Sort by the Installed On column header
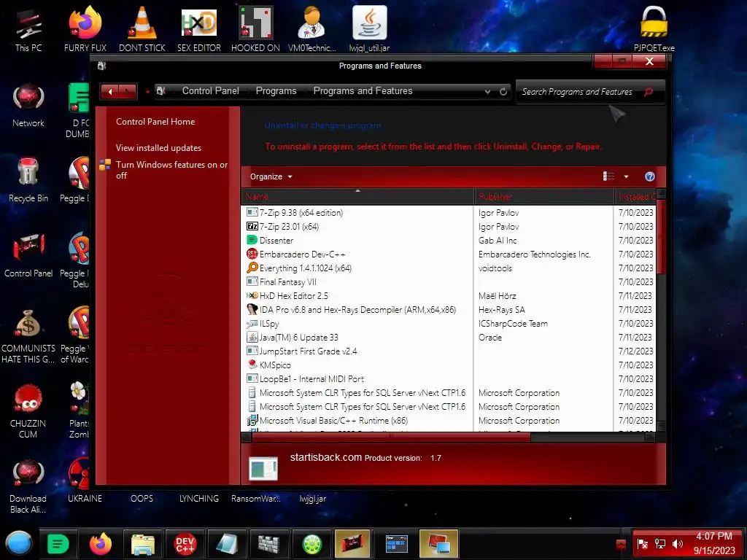The width and height of the screenshot is (747, 560). [x=635, y=197]
